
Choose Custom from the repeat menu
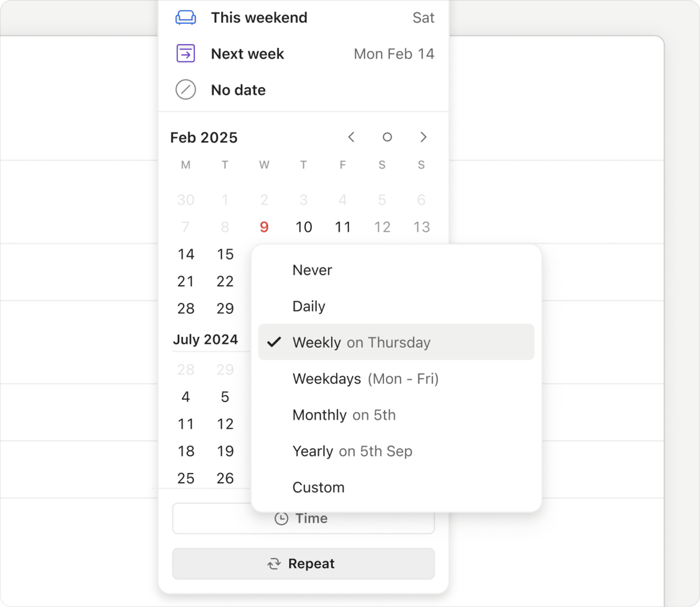[x=318, y=487]
